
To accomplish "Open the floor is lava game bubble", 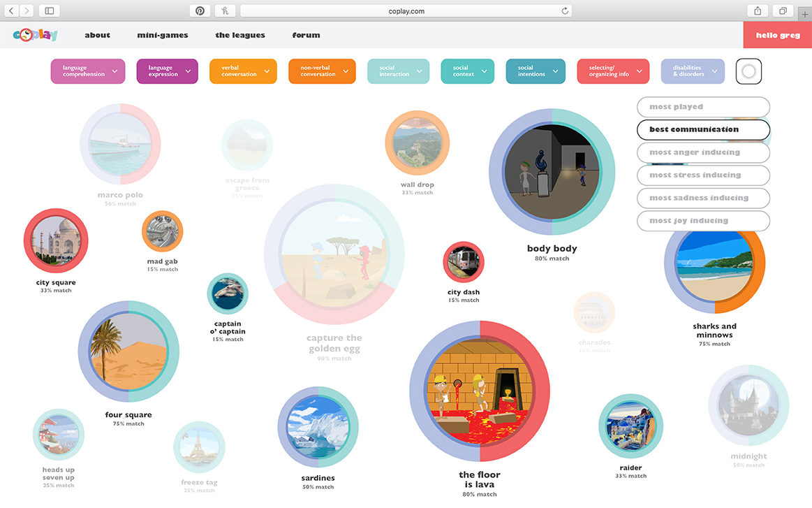I will pos(480,391).
